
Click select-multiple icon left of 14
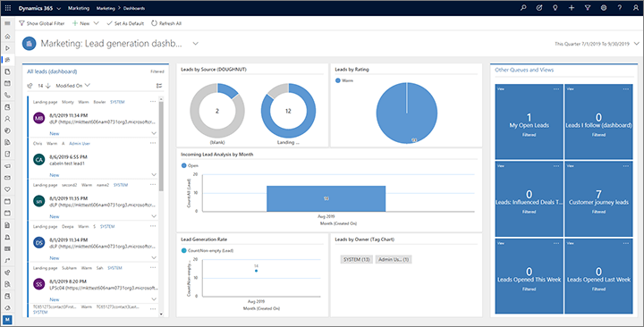coord(30,86)
